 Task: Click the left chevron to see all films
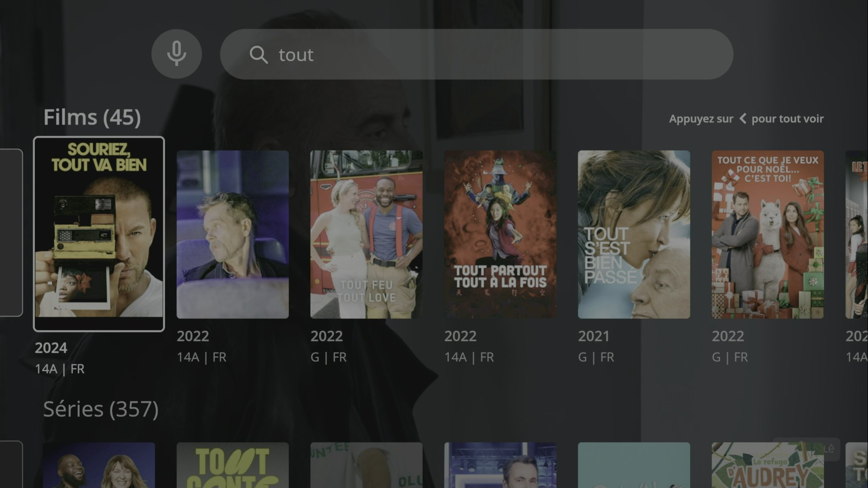coord(742,119)
